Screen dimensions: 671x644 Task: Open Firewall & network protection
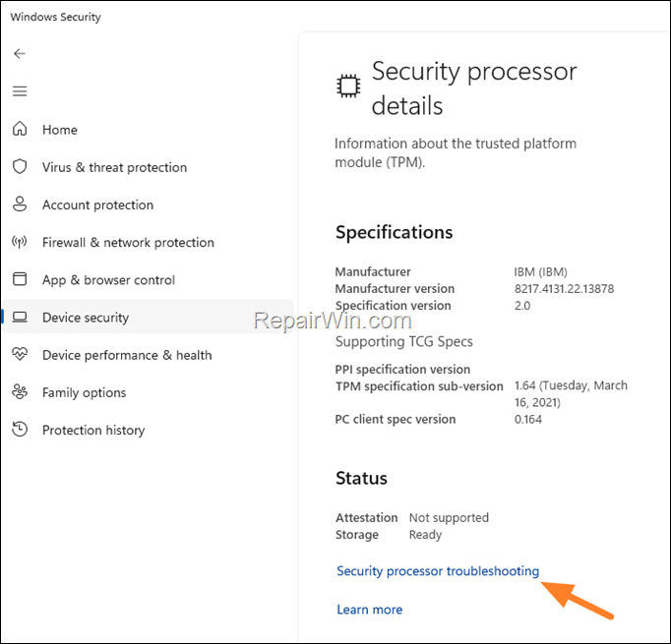[x=128, y=243]
